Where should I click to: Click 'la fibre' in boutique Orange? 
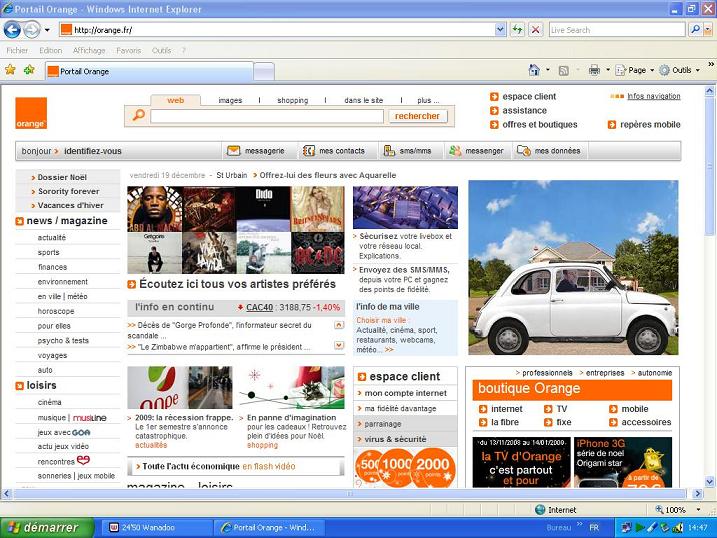tap(505, 422)
